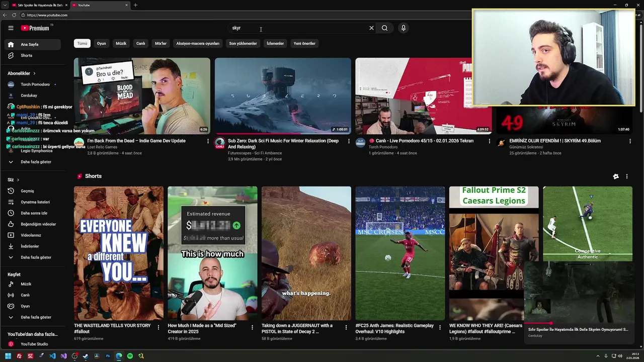Open Futurescapes - Sci Fi Ambience channel
Screen dimensions: 644x362
(255, 153)
